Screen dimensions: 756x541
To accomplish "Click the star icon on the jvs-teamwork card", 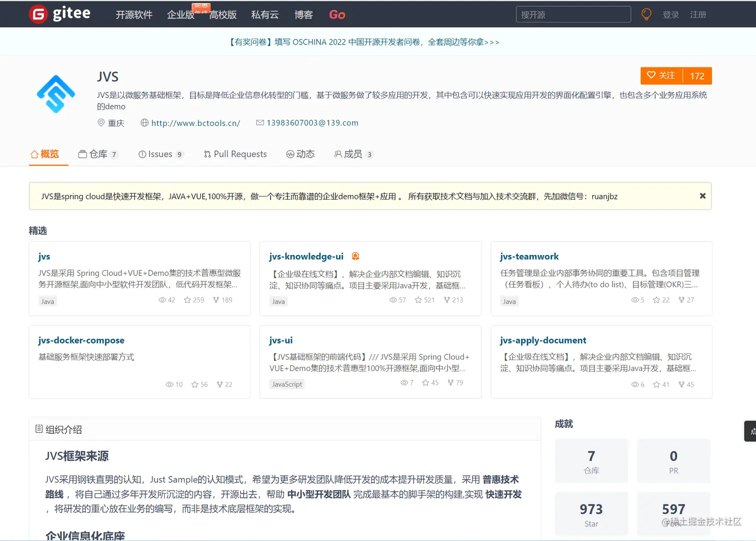I will 656,300.
